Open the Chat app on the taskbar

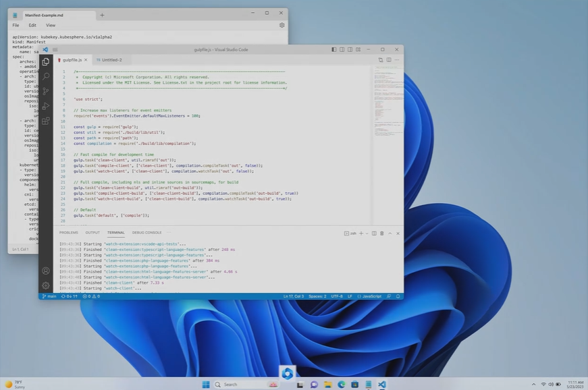click(314, 385)
